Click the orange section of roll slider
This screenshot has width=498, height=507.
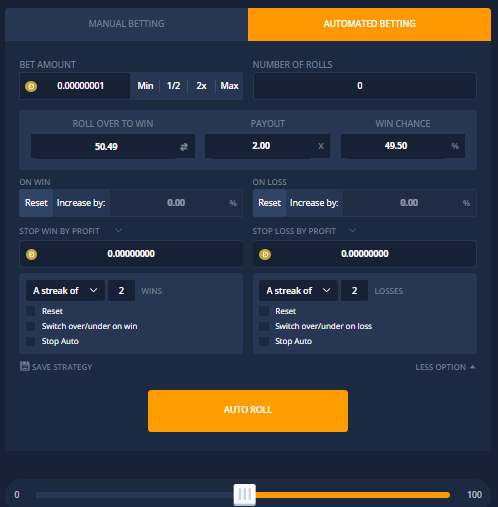click(x=353, y=495)
